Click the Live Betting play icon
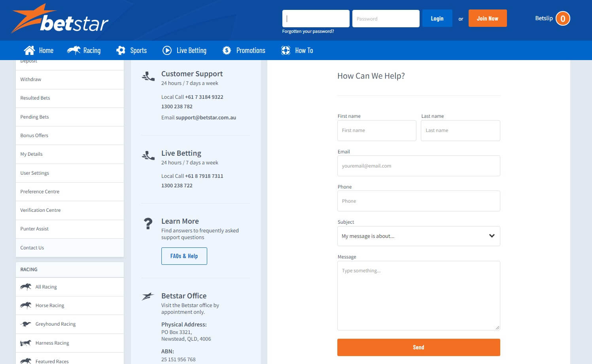The width and height of the screenshot is (592, 364). tap(167, 50)
